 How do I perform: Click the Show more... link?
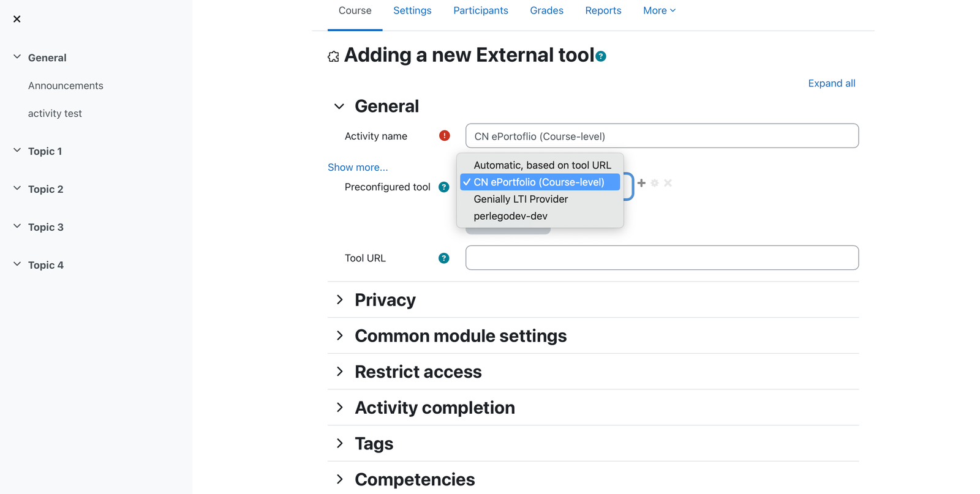358,167
